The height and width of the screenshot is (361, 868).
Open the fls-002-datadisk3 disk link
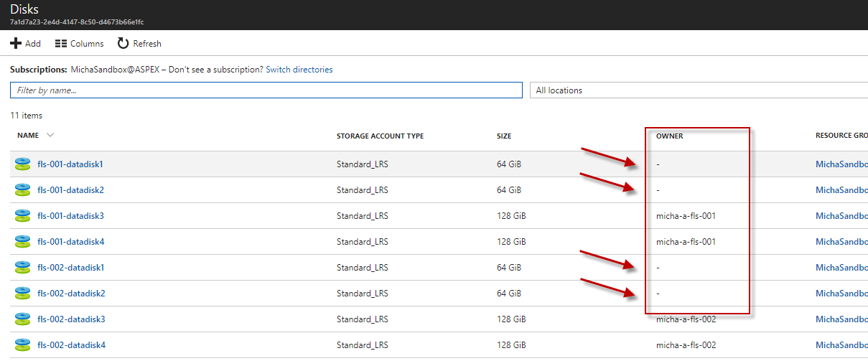tap(70, 319)
